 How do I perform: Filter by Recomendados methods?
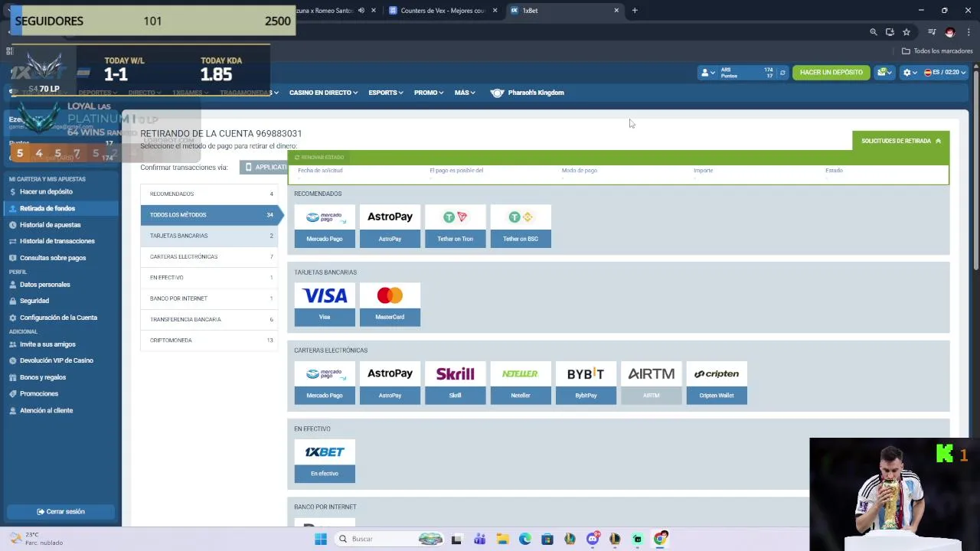211,194
